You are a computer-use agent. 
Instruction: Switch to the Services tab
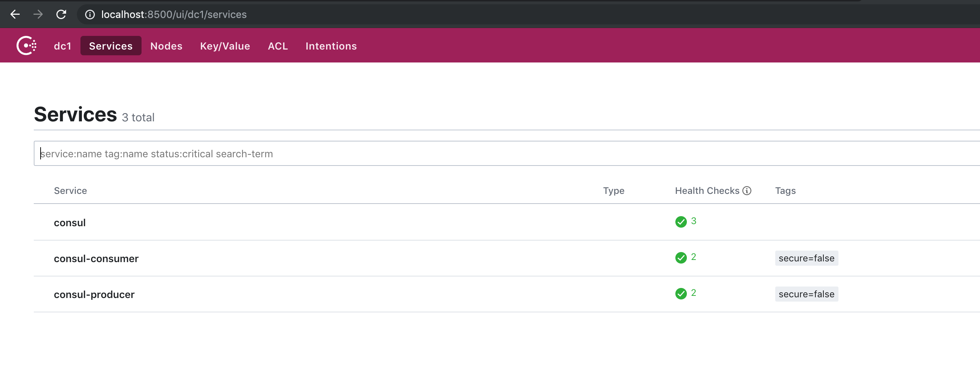111,46
